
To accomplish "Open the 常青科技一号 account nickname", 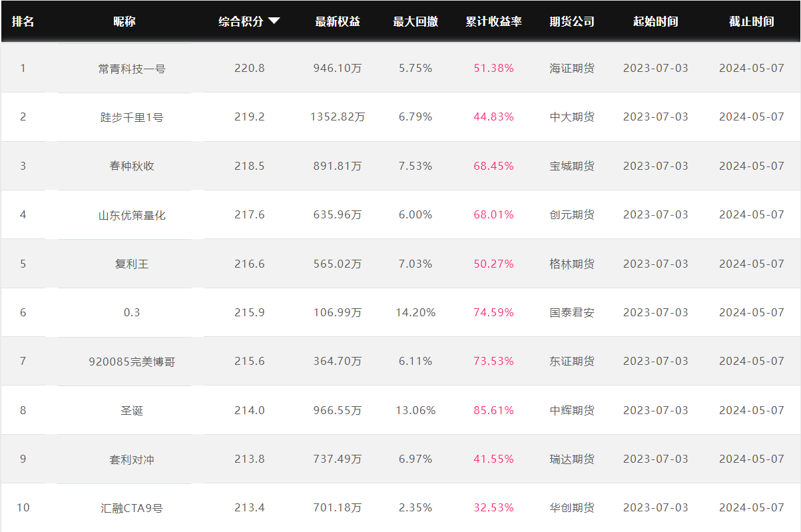I will click(x=132, y=69).
